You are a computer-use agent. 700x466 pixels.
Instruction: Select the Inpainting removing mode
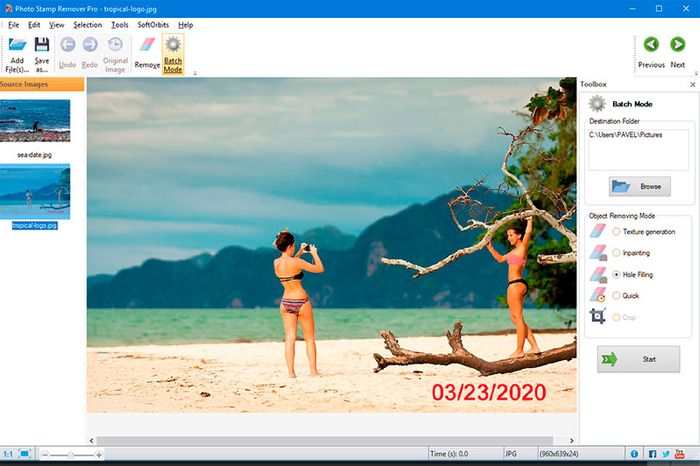coord(616,252)
